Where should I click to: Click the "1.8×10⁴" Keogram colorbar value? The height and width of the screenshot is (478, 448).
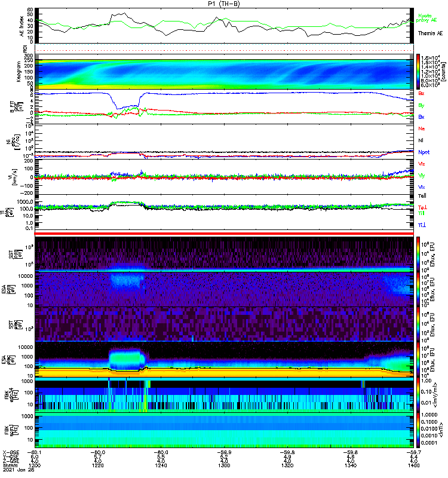tap(429, 58)
